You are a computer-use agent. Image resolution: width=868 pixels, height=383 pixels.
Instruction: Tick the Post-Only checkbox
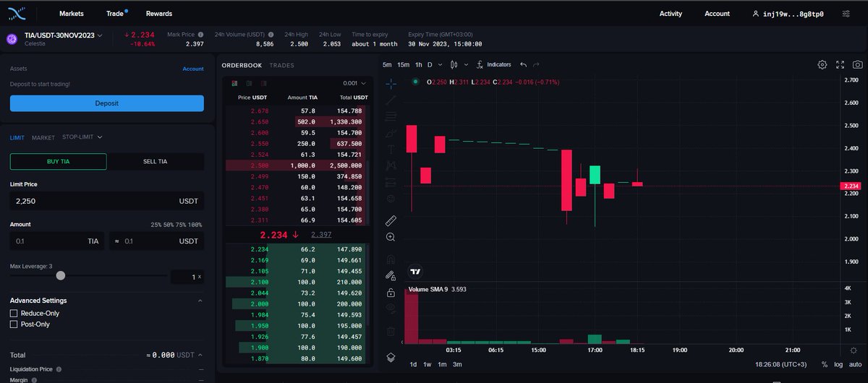[14, 324]
